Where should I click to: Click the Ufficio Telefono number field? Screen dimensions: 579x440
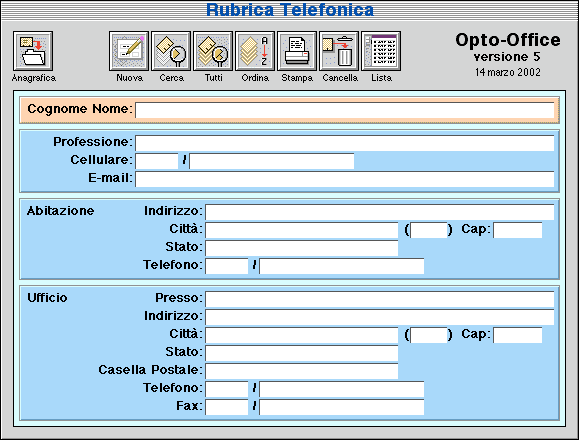point(342,389)
